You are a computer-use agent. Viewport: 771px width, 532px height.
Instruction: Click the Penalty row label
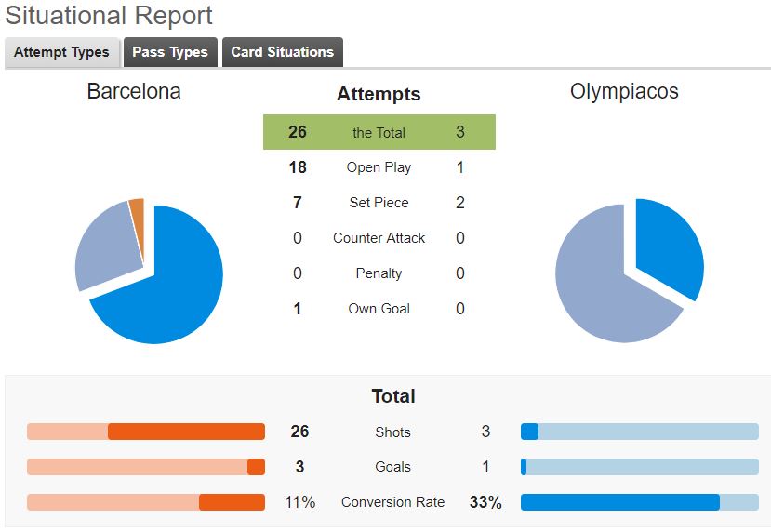tap(379, 273)
